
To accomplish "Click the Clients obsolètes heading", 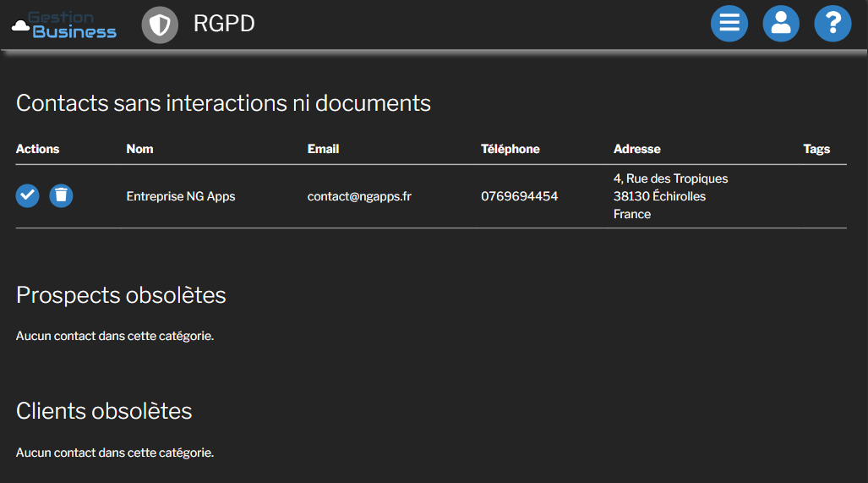I will pos(104,411).
